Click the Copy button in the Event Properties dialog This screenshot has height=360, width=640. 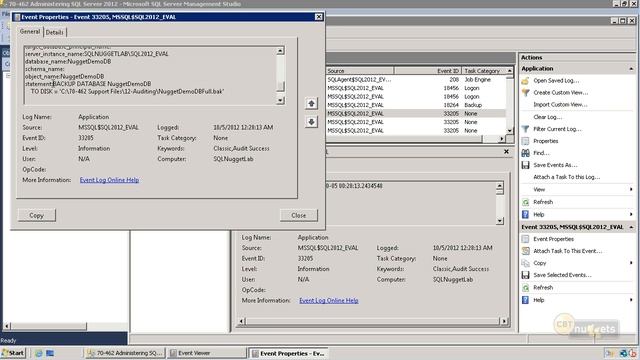pyautogui.click(x=36, y=215)
